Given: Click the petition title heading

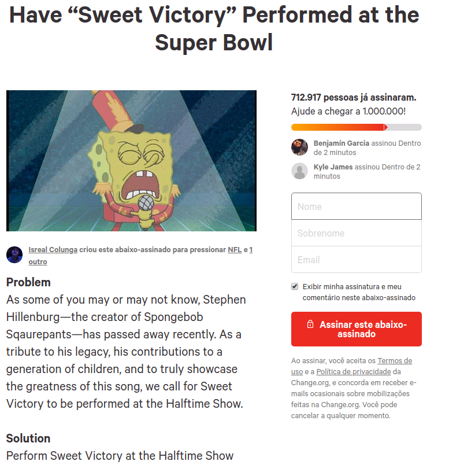Looking at the screenshot, I should coord(214,28).
